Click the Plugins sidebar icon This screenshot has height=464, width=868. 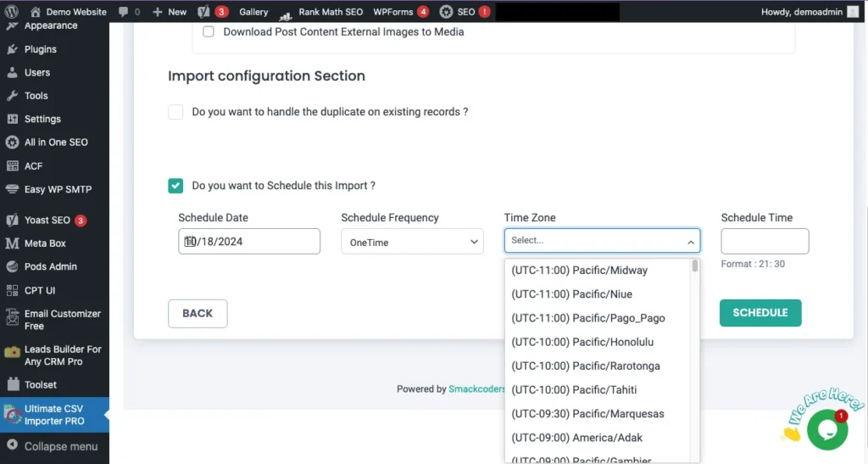click(12, 49)
